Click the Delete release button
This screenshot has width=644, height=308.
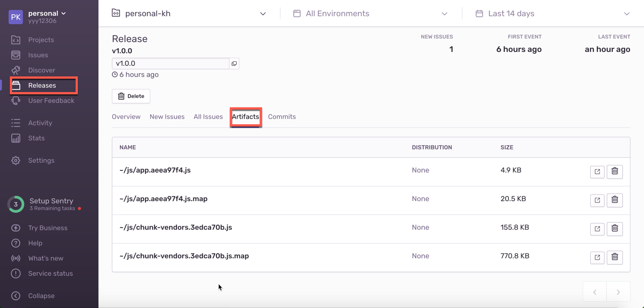click(x=131, y=96)
